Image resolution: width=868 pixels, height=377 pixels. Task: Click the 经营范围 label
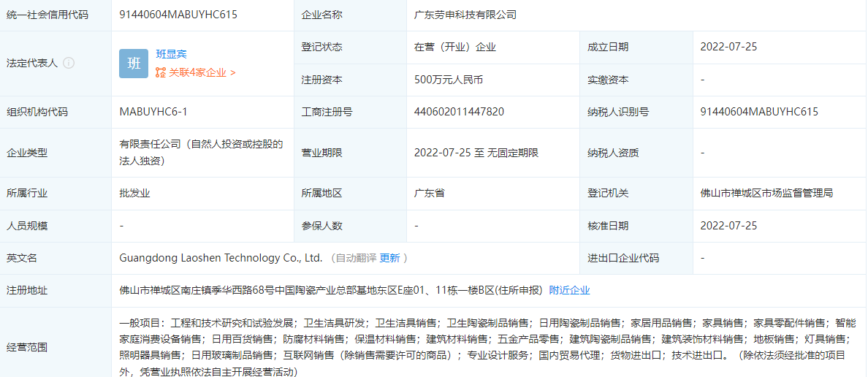tap(26, 348)
